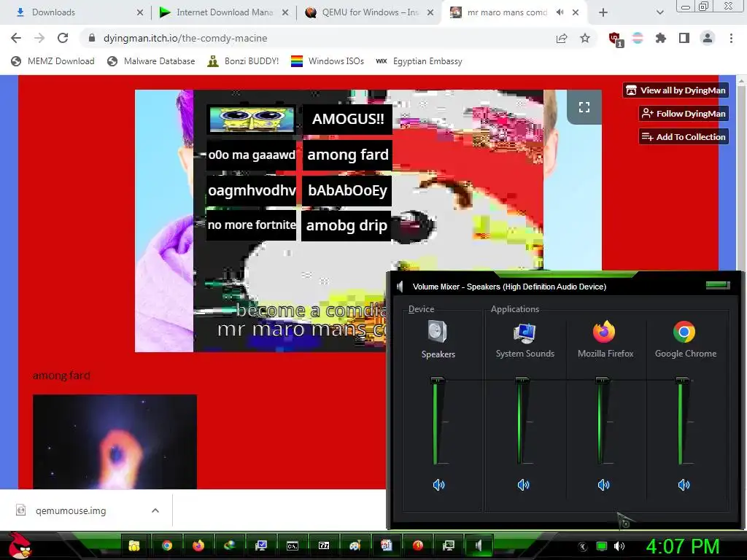Click the System Sounds volume slider handle
The height and width of the screenshot is (560, 747).
tap(522, 380)
